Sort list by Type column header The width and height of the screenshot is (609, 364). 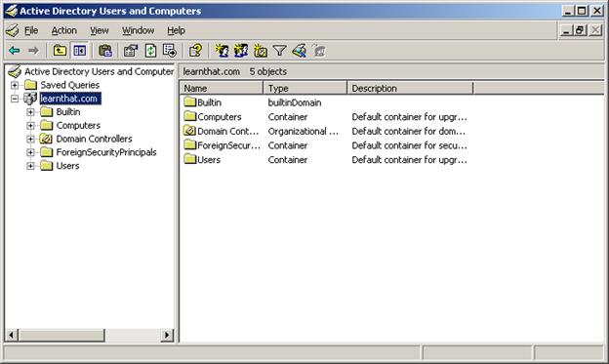coord(304,88)
